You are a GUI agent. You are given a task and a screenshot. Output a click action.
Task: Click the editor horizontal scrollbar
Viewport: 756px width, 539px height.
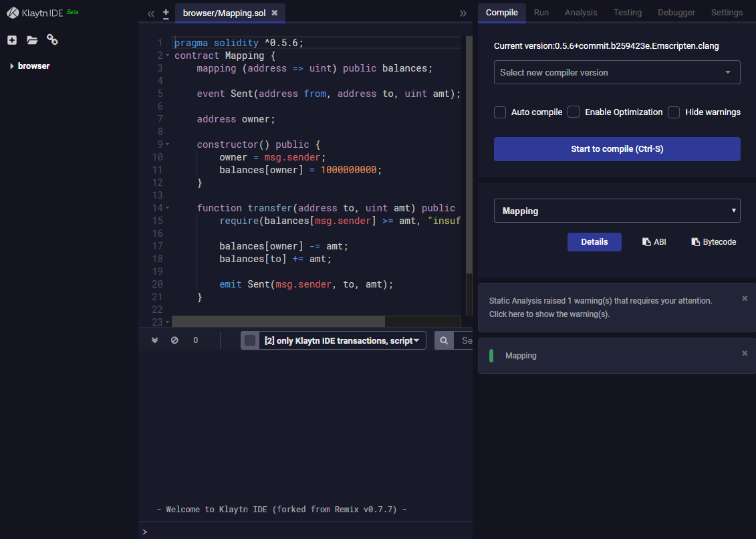[x=279, y=322]
